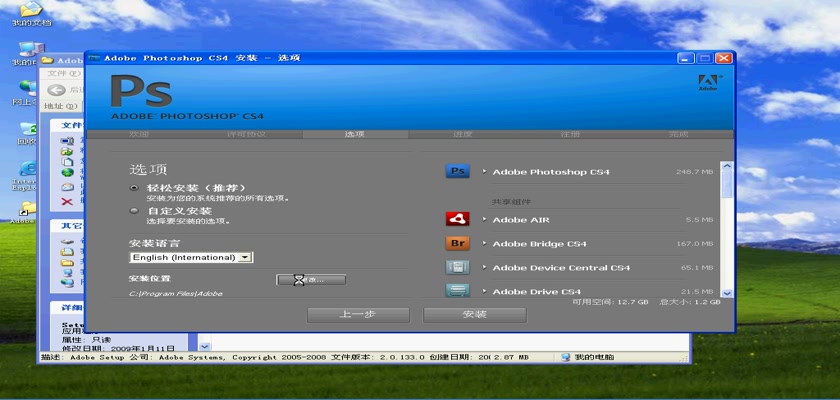Click the Adobe Drive component icon
This screenshot has height=400, width=840.
(458, 290)
